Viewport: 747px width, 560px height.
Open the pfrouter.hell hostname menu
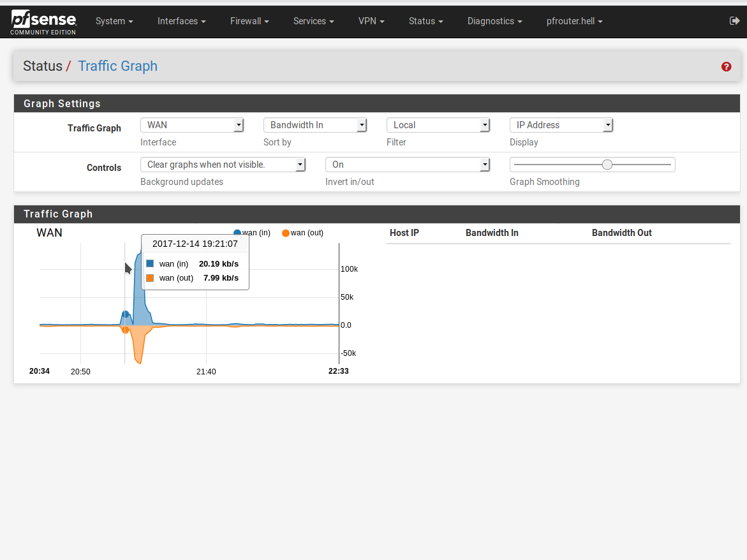[574, 21]
